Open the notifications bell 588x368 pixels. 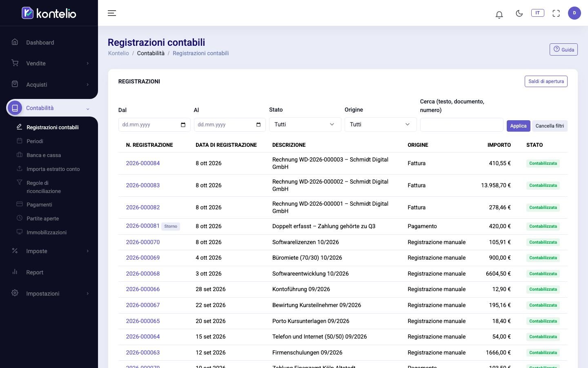[x=499, y=15]
